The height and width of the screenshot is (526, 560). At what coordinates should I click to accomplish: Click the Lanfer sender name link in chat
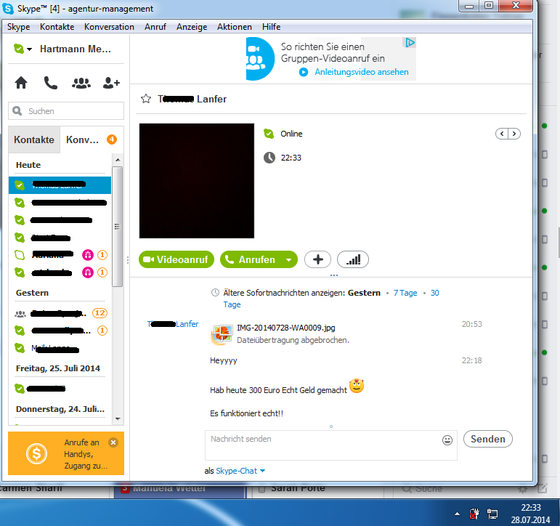pos(172,324)
